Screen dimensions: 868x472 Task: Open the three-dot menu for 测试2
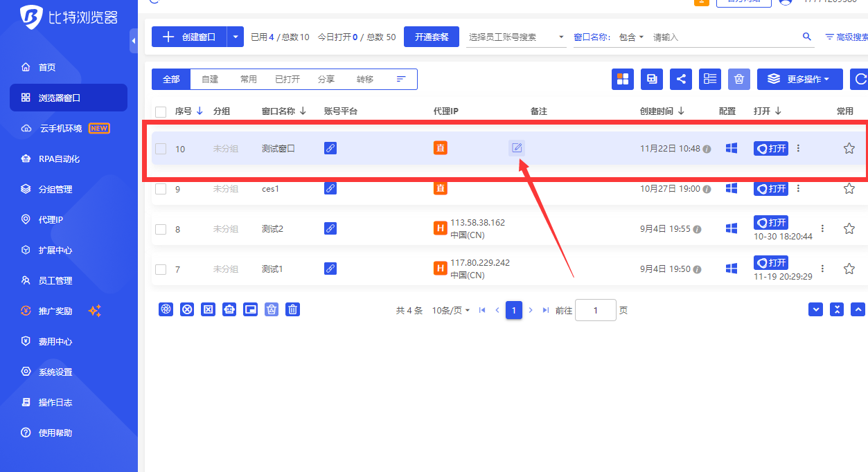point(822,228)
